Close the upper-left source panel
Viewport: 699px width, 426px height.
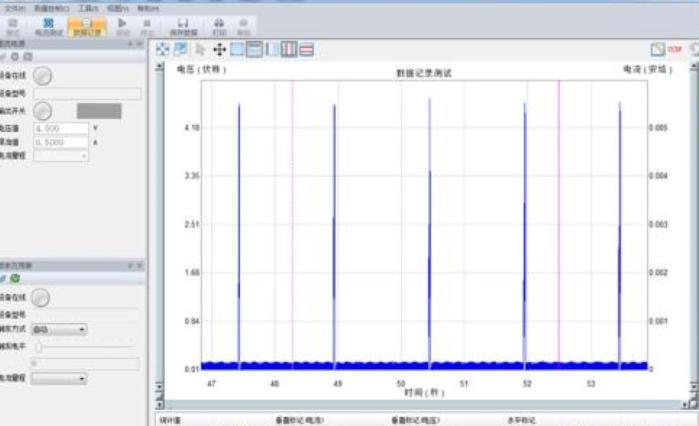click(140, 44)
